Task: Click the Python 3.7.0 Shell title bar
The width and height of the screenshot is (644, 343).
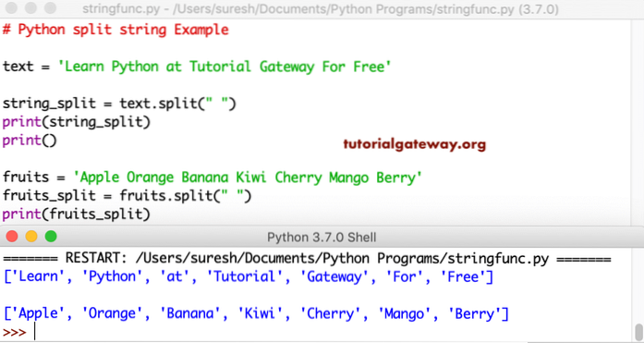Action: [x=322, y=237]
